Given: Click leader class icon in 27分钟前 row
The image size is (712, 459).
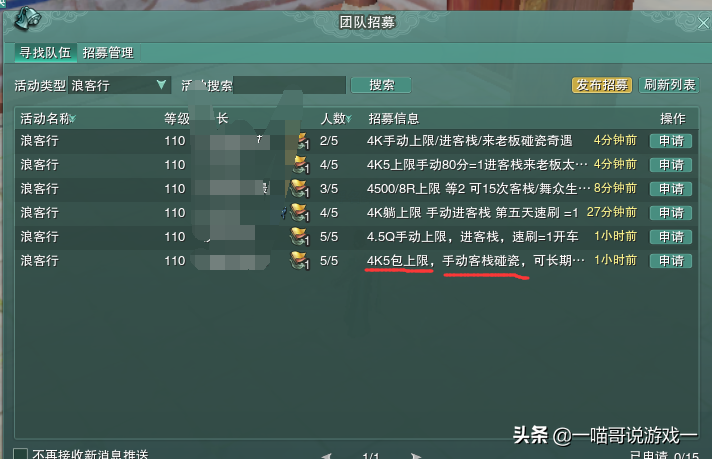Looking at the screenshot, I should pos(300,213).
